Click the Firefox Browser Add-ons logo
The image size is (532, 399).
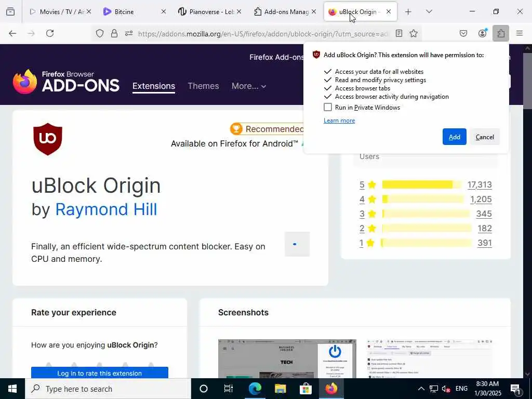click(x=66, y=82)
